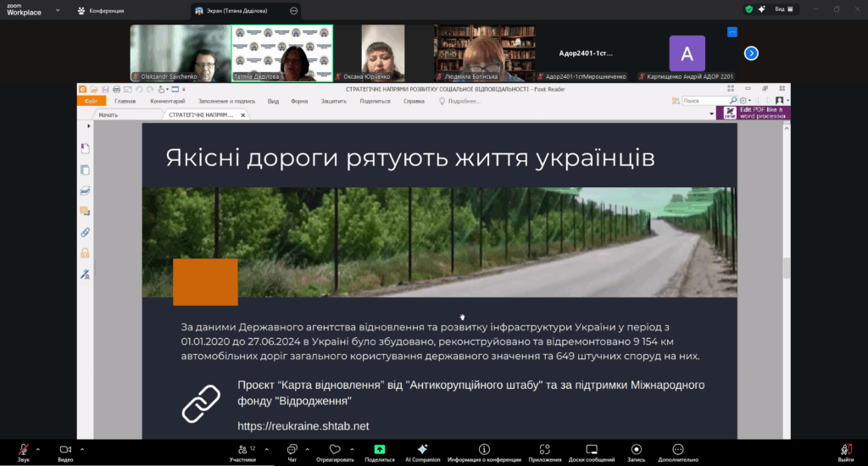The image size is (868, 466).
Task: Open Доски сообщений whiteboards
Action: (x=592, y=450)
